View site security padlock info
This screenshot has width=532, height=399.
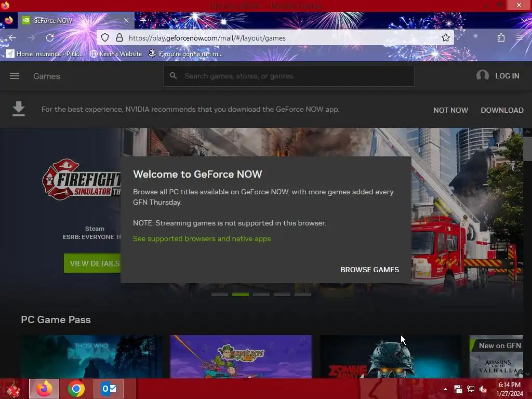119,37
